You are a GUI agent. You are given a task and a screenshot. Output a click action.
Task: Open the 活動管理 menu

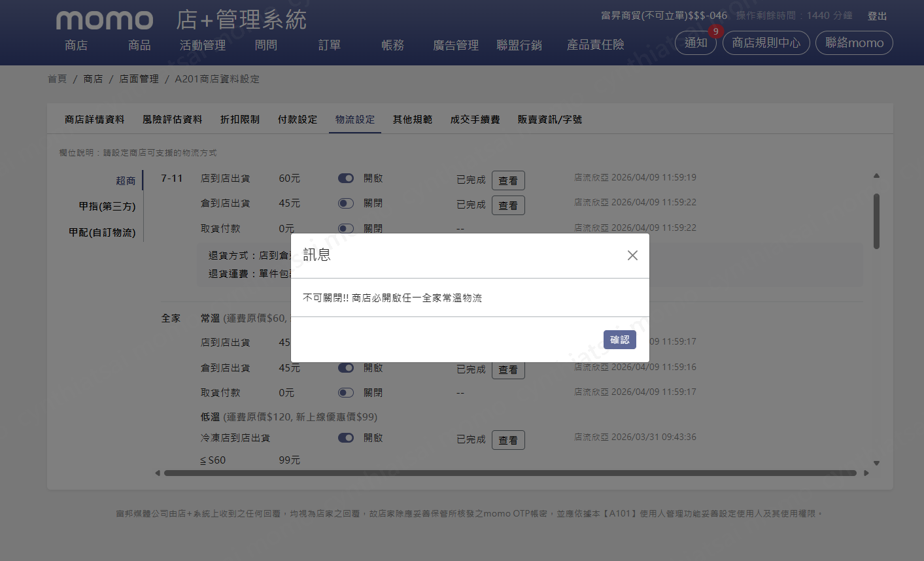(203, 45)
